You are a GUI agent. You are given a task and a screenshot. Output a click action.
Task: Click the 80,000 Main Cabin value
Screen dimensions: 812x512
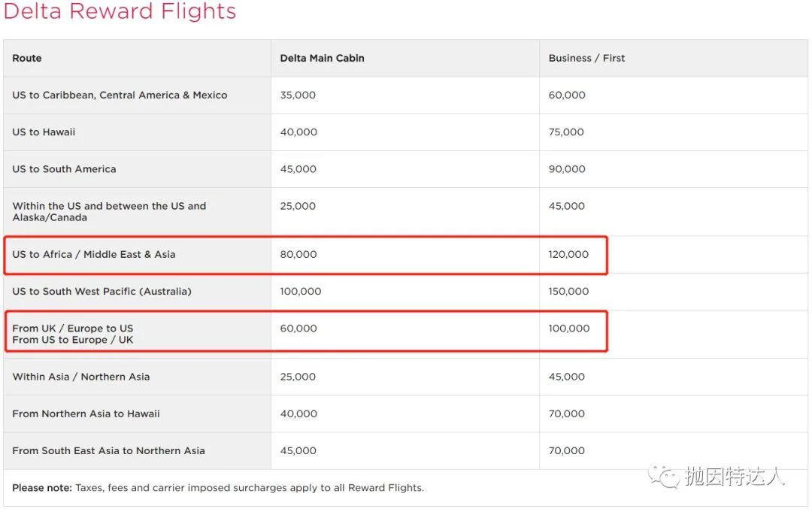[x=298, y=255]
